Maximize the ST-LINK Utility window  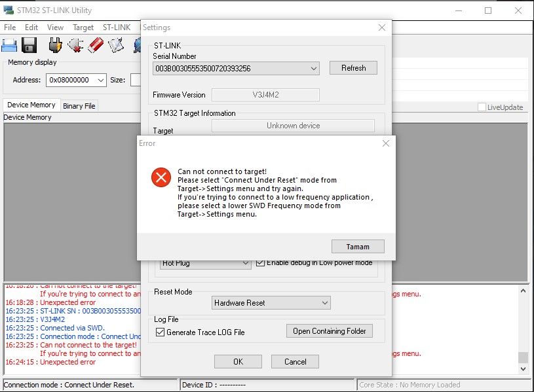click(x=488, y=10)
